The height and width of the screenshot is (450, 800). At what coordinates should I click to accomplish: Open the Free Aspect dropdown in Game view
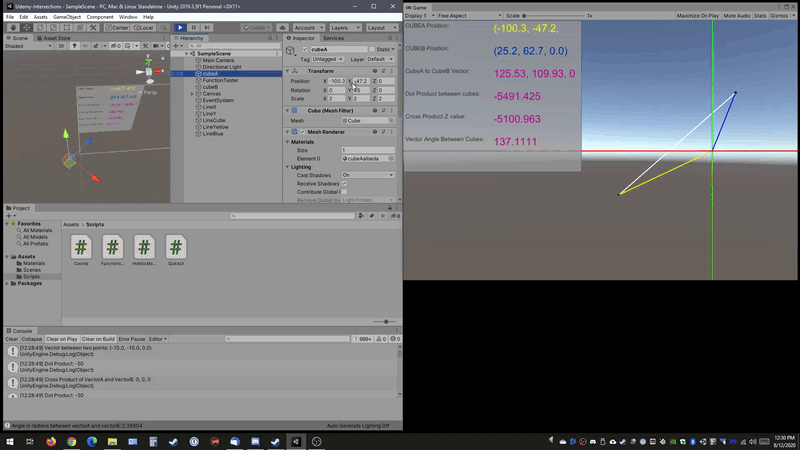tap(469, 16)
